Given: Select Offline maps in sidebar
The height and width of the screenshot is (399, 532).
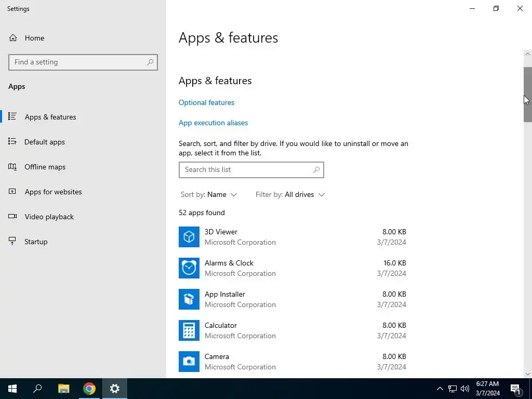Looking at the screenshot, I should pyautogui.click(x=83, y=167).
